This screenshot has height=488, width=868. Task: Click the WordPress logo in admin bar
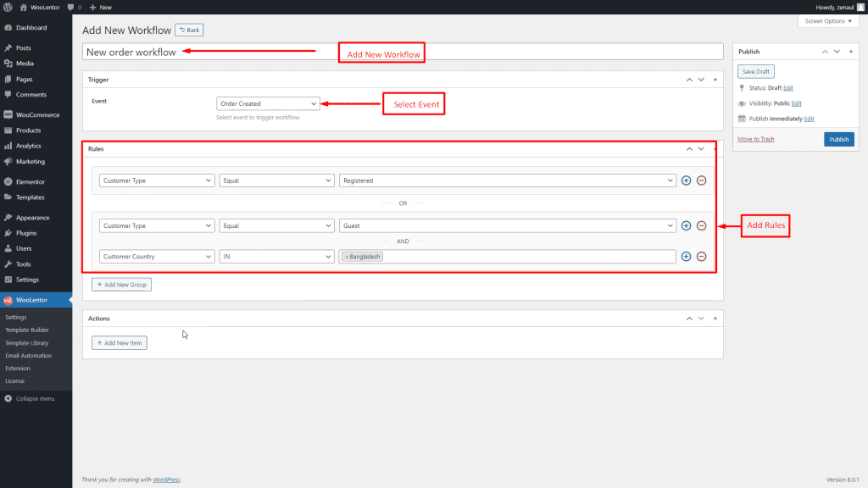coord(8,7)
